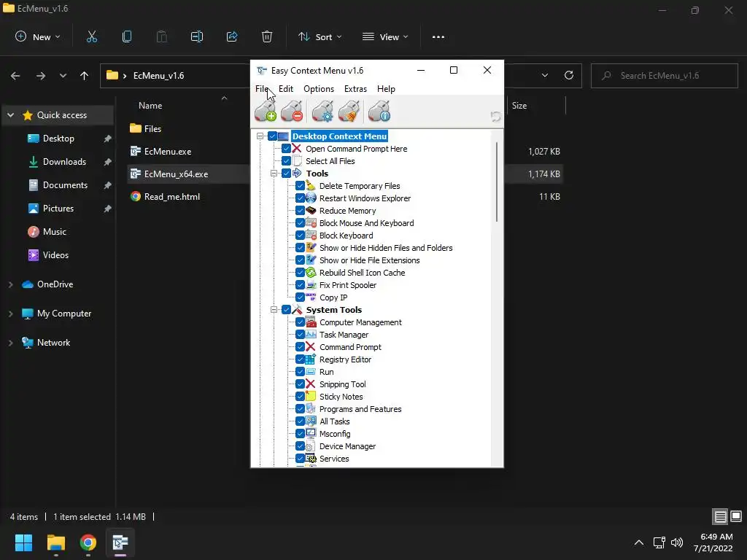Image resolution: width=747 pixels, height=560 pixels.
Task: Click the Uninstall All mouse icon with red minus
Action: tap(292, 111)
